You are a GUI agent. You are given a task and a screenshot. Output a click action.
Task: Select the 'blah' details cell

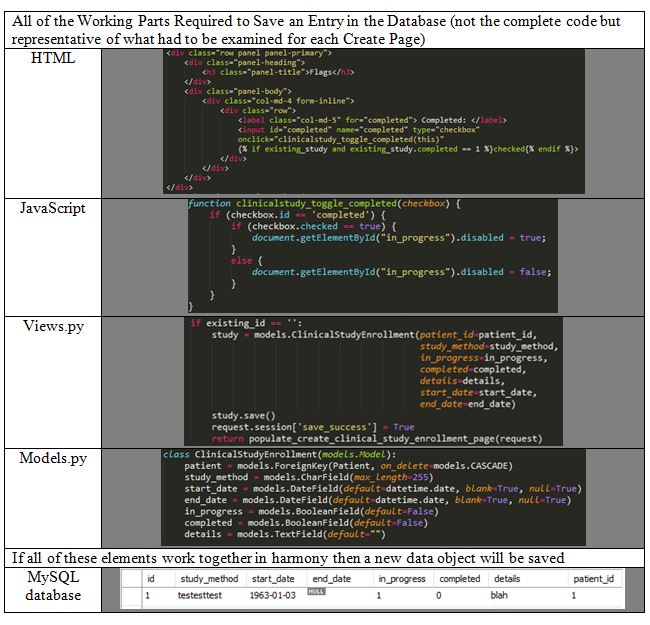coord(499,595)
